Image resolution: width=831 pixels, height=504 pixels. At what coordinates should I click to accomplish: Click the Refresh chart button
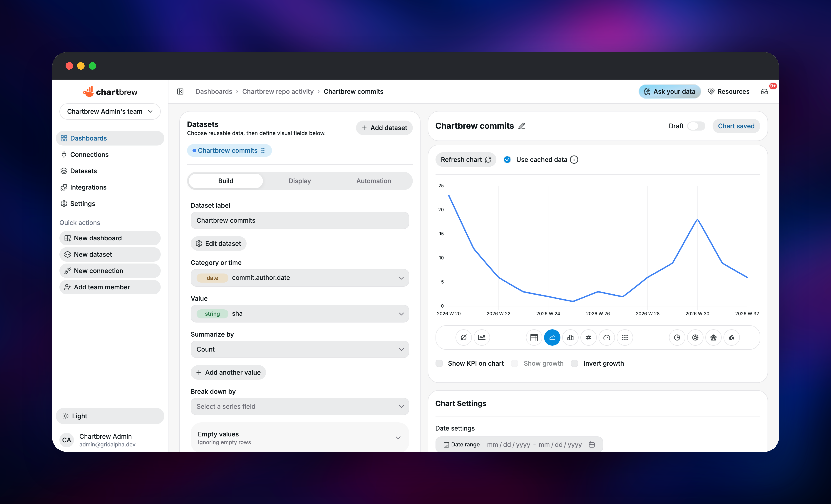click(x=466, y=160)
